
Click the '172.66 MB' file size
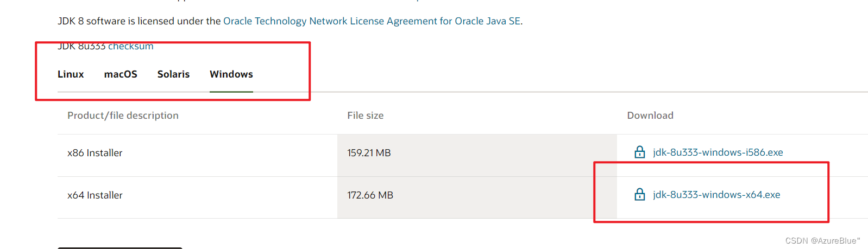[370, 195]
